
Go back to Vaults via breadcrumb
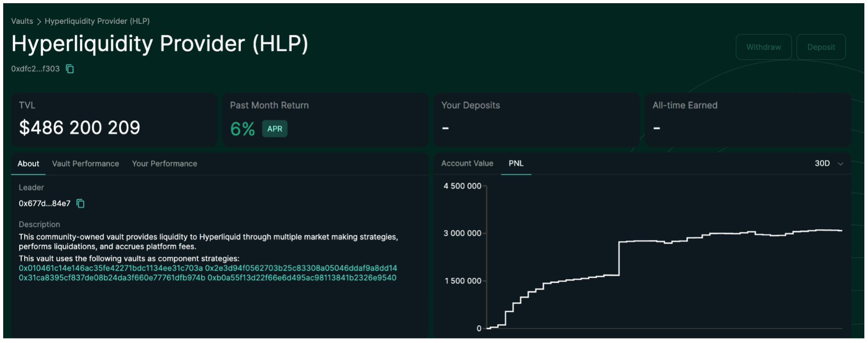click(22, 21)
